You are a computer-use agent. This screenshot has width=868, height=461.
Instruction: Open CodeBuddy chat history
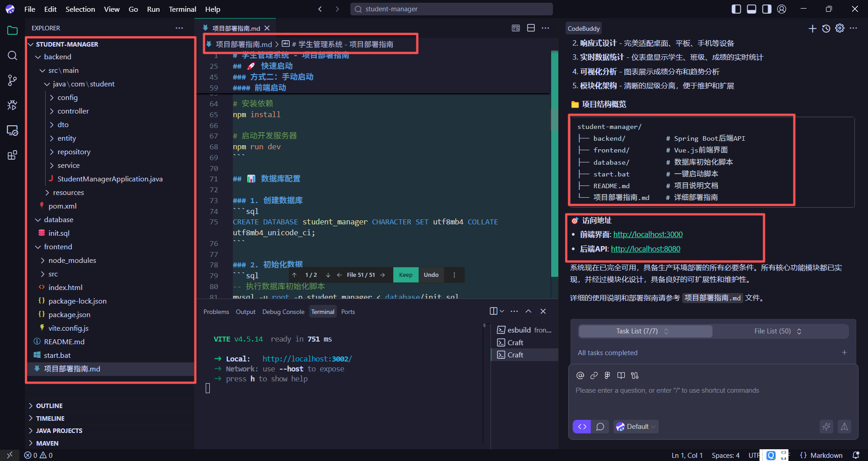(826, 29)
